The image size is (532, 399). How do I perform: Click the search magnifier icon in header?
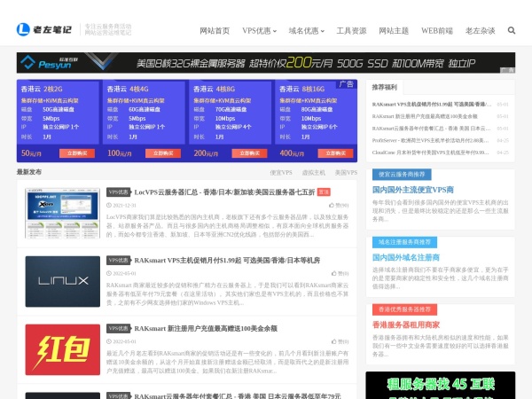point(512,30)
